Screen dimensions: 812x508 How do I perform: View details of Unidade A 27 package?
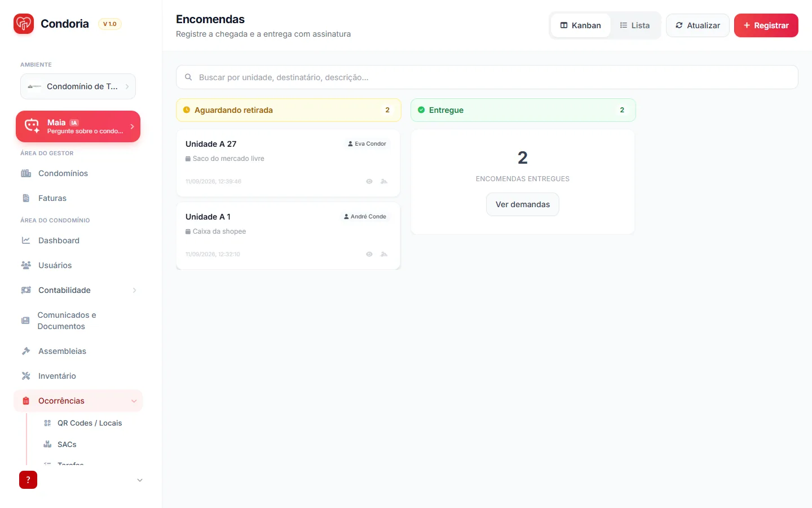coord(369,181)
